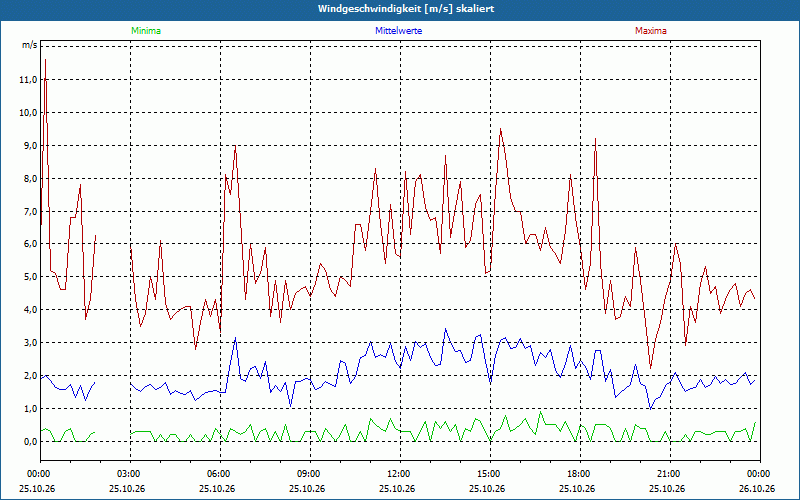Image resolution: width=800 pixels, height=500 pixels.
Task: Click the 11,0 y-axis label
Action: [29, 80]
